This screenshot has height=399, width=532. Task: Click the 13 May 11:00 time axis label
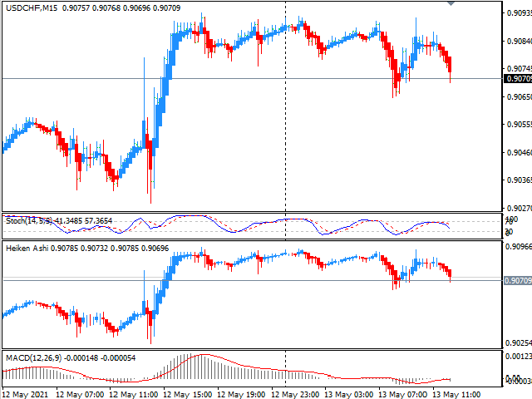456,395
